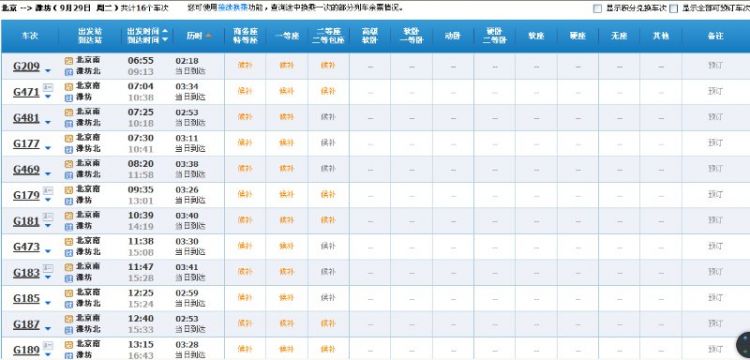Select 候补 under 二等座 for G187
Viewport: 750px width, 360px height.
pyautogui.click(x=328, y=323)
